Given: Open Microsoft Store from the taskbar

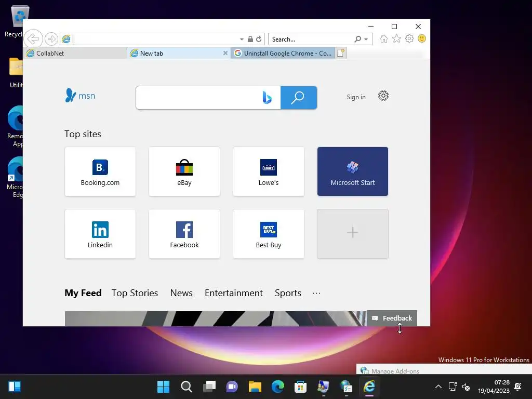Looking at the screenshot, I should pyautogui.click(x=301, y=387).
